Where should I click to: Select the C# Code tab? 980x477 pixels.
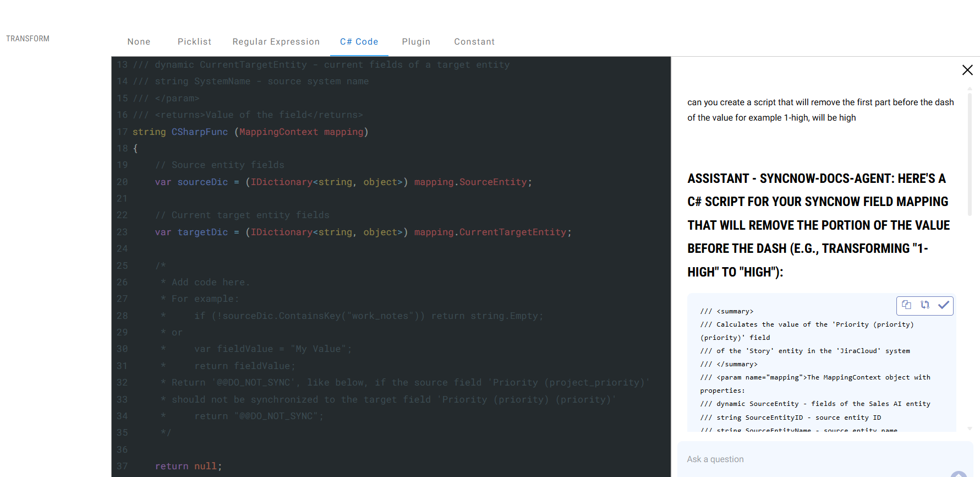pyautogui.click(x=359, y=42)
